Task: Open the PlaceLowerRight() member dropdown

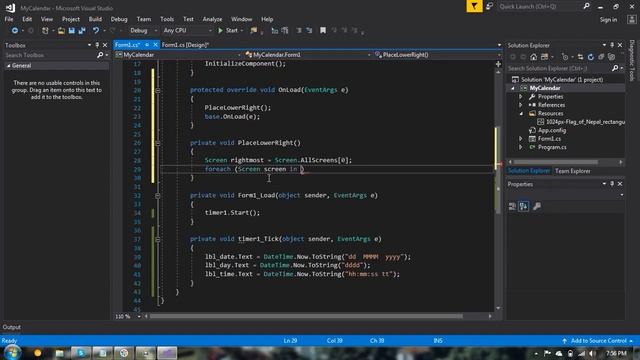Action: (438, 55)
